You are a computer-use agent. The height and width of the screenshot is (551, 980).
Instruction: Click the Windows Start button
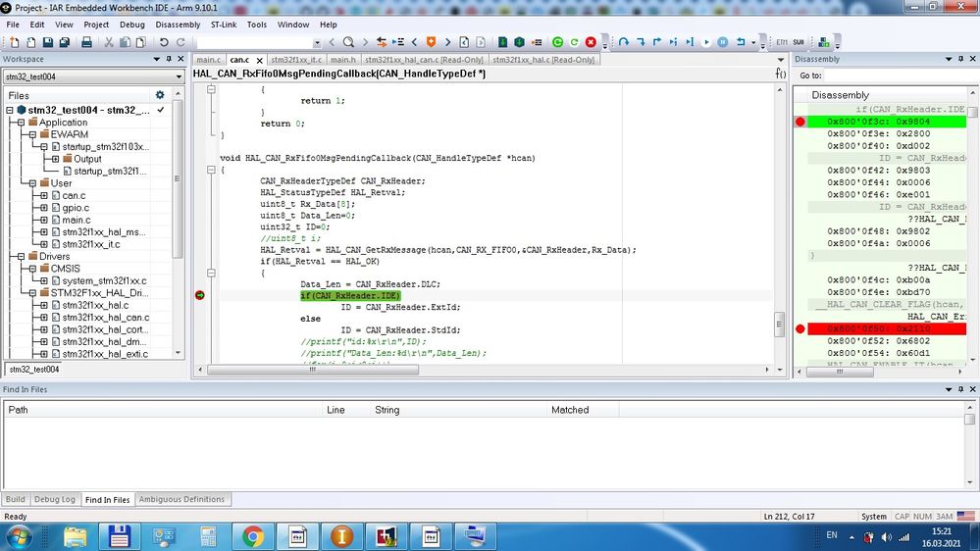(17, 536)
